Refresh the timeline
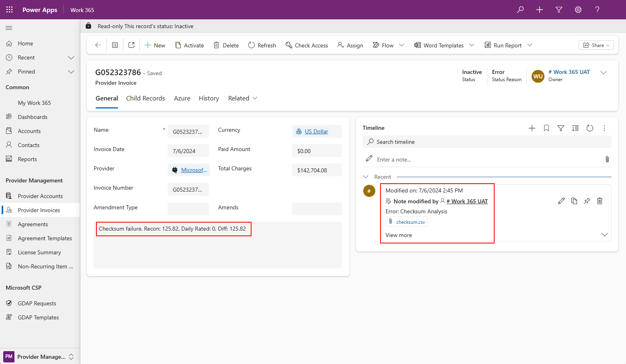 tap(590, 128)
